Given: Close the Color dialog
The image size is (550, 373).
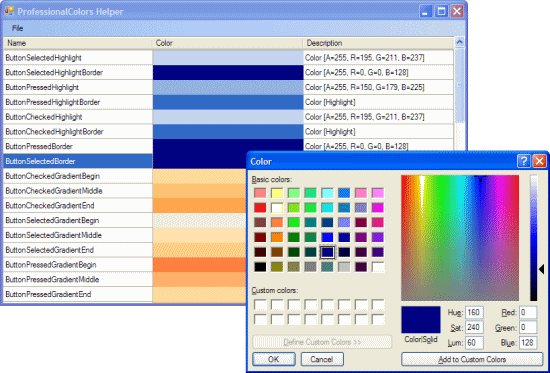Looking at the screenshot, I should click(539, 161).
